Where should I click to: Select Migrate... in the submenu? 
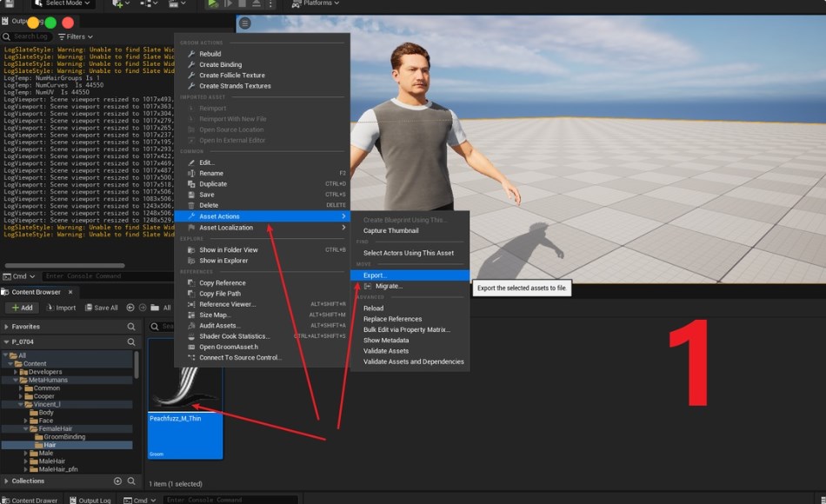389,286
